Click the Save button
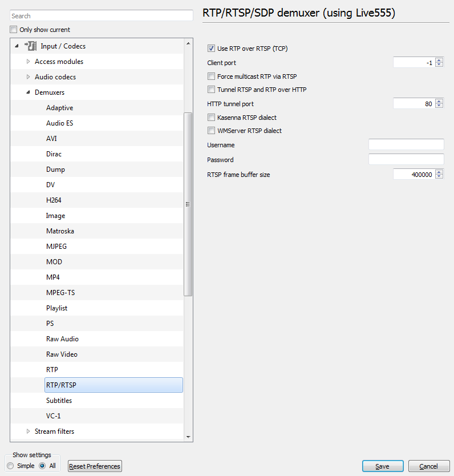Viewport: 454px width, 476px height. tap(383, 466)
